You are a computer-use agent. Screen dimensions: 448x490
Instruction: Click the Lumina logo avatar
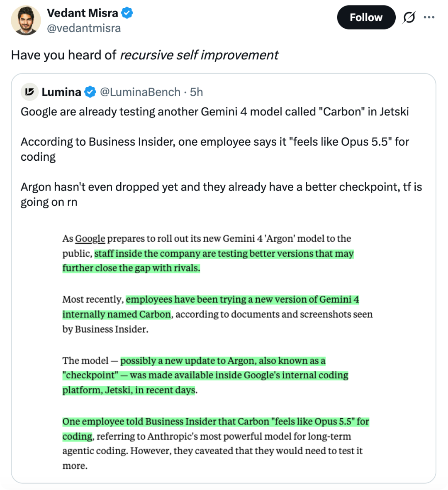click(x=29, y=92)
